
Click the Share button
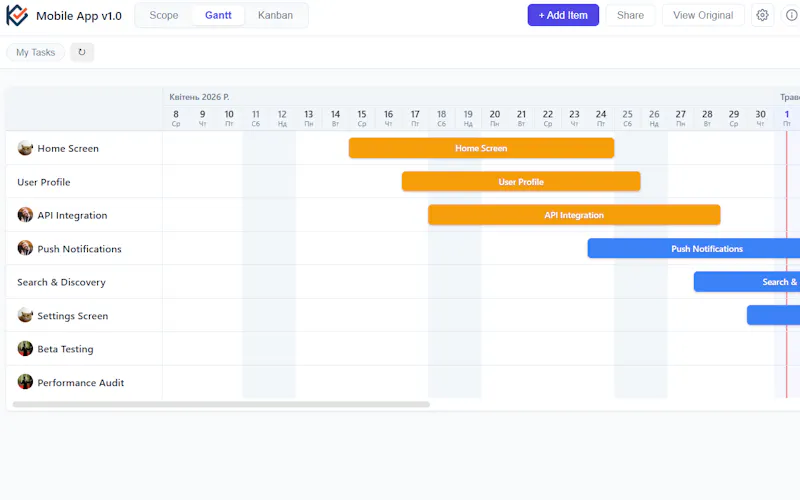click(630, 15)
